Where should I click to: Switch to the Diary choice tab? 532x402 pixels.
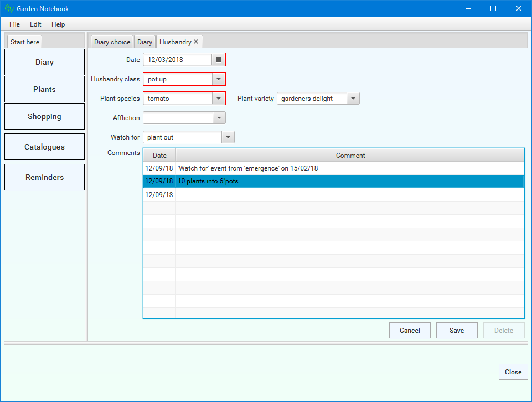112,42
